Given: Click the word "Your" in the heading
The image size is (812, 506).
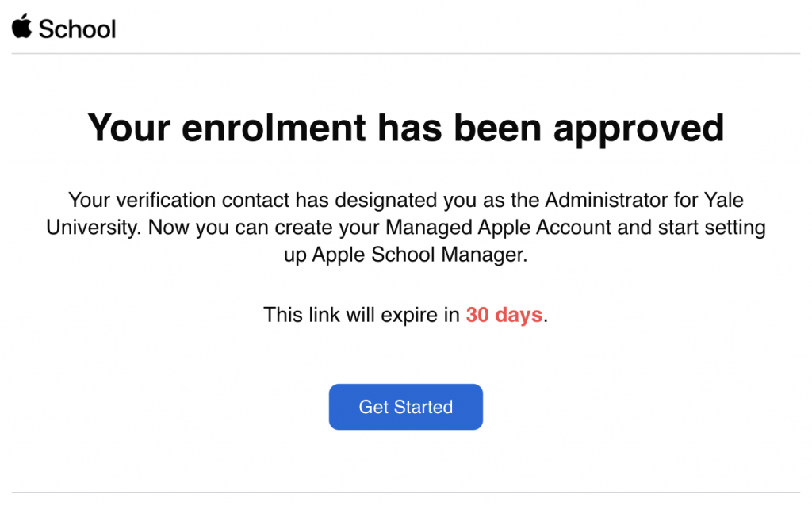Looking at the screenshot, I should coord(128,128).
